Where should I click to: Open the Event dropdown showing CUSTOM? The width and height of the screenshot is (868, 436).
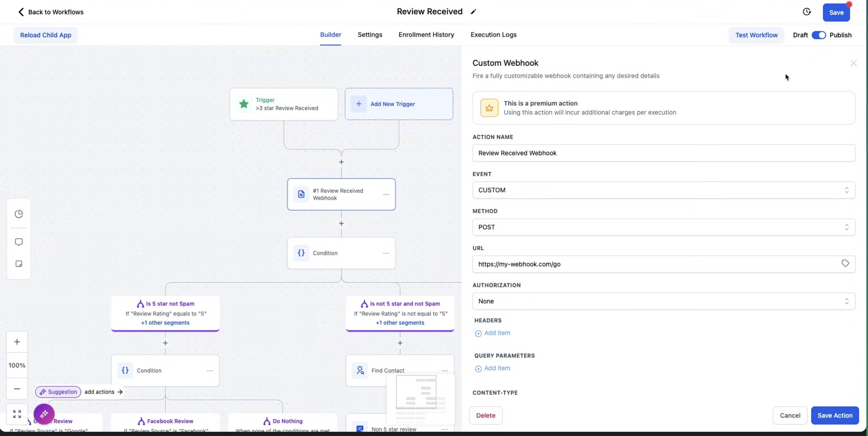point(663,190)
